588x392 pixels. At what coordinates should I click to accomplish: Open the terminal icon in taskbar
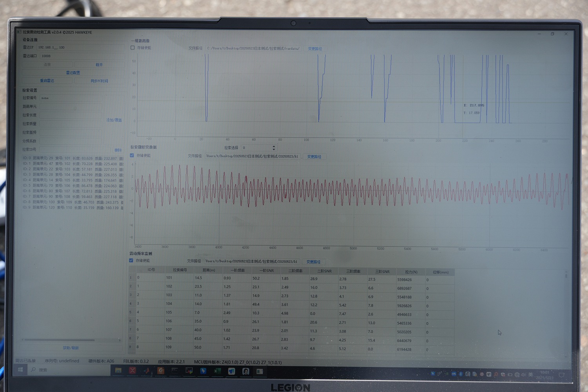(175, 370)
